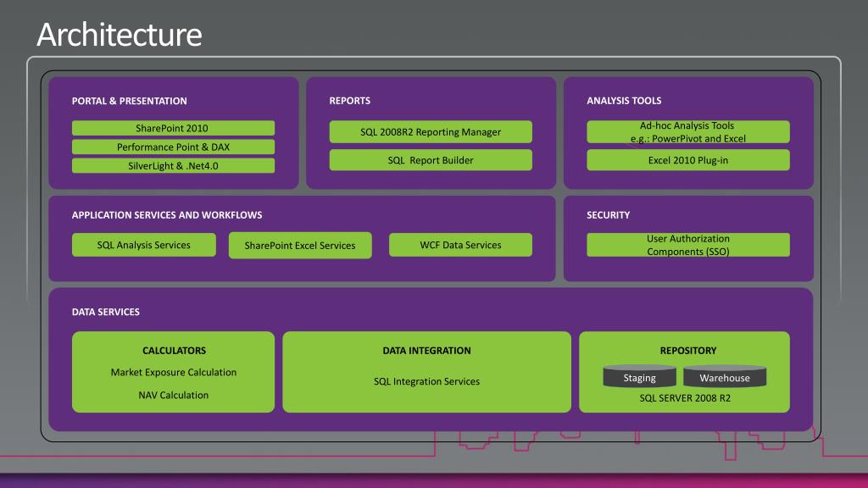Click the ANALYSIS TOOLS heading
Viewport: 868px width, 488px height.
coord(624,101)
